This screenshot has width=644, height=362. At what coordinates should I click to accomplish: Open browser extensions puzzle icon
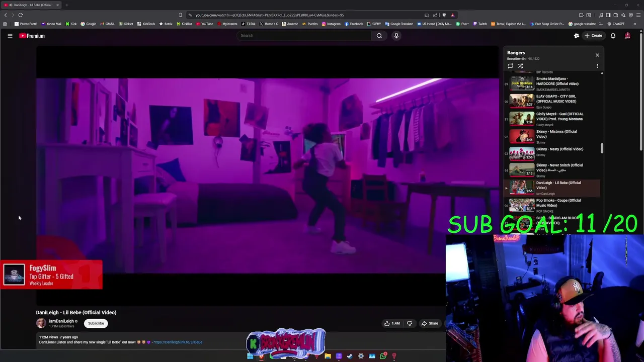581,15
